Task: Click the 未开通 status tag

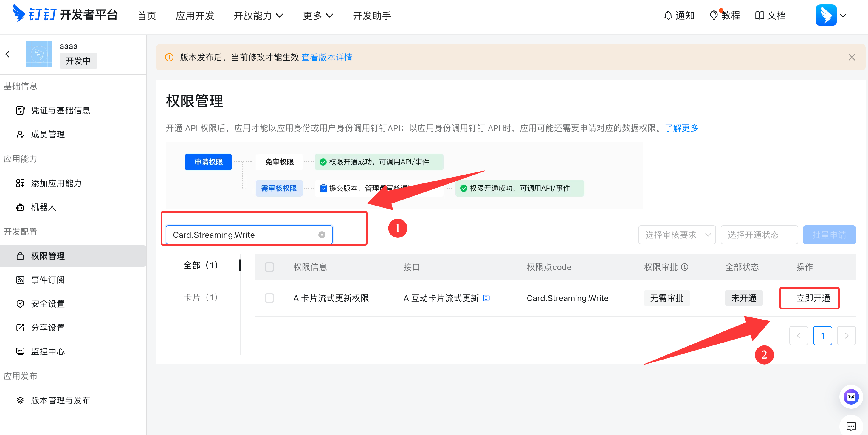Action: coord(744,298)
